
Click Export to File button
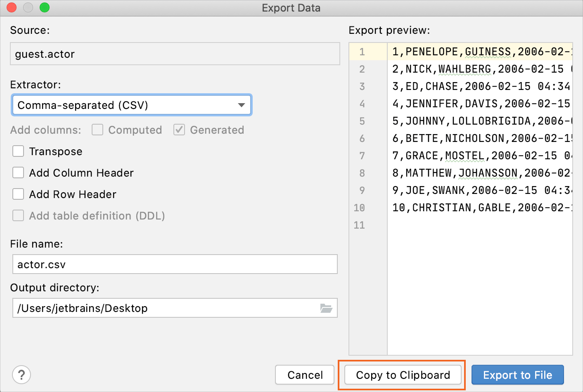tap(518, 375)
